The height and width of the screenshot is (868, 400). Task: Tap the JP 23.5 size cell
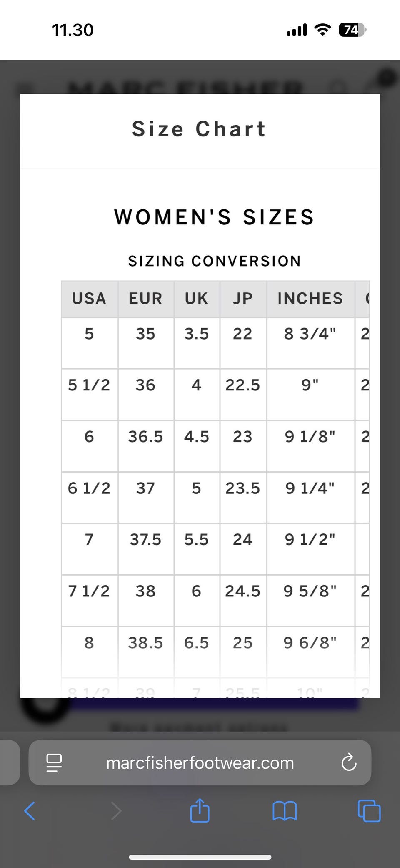coord(242,488)
